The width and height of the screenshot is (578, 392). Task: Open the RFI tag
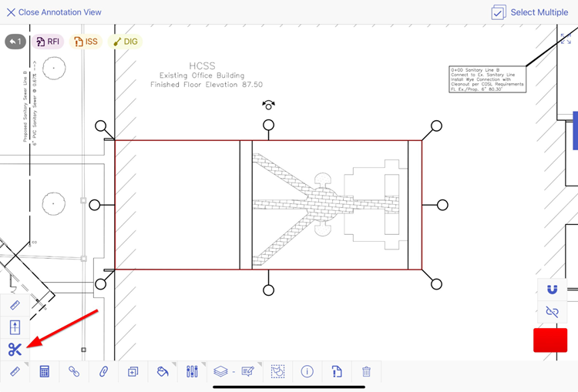48,42
